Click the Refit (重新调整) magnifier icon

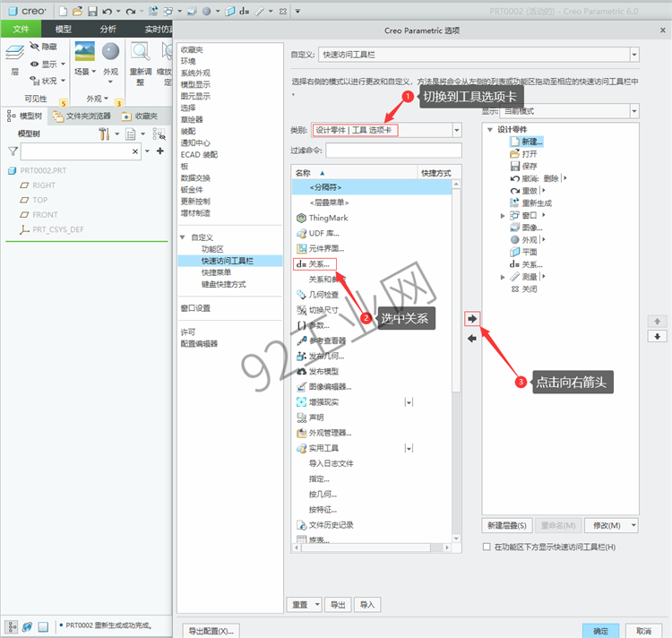point(140,51)
